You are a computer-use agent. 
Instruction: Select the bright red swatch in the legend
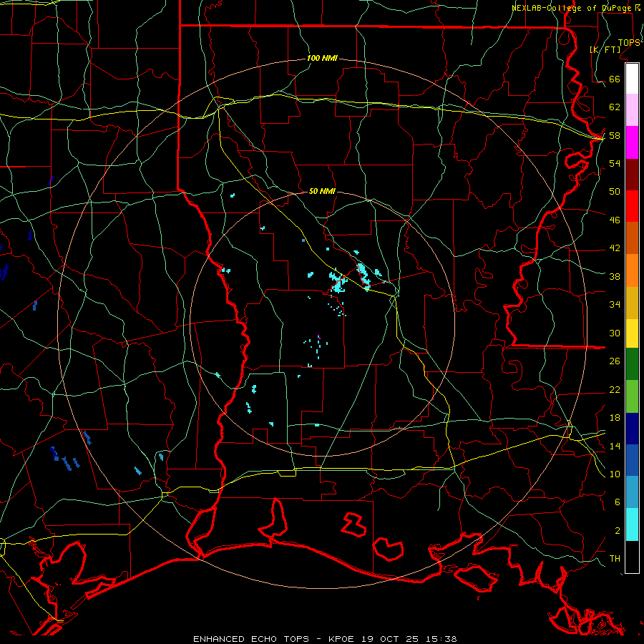pyautogui.click(x=632, y=206)
